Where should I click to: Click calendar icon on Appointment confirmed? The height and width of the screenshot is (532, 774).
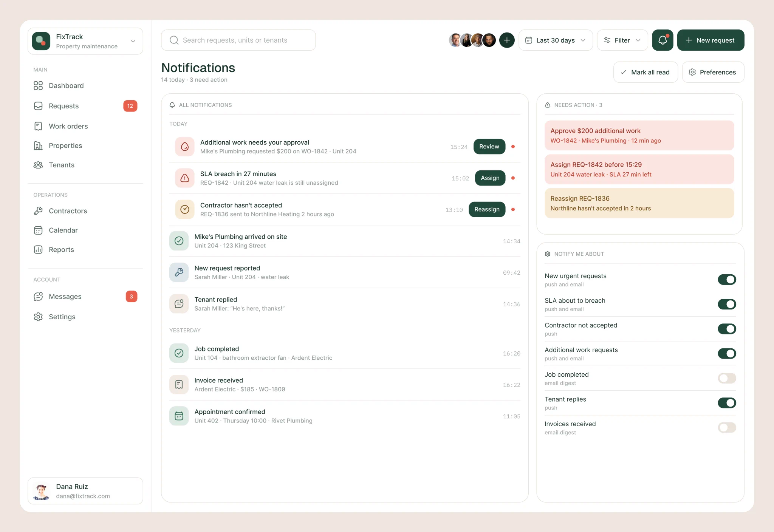point(179,416)
